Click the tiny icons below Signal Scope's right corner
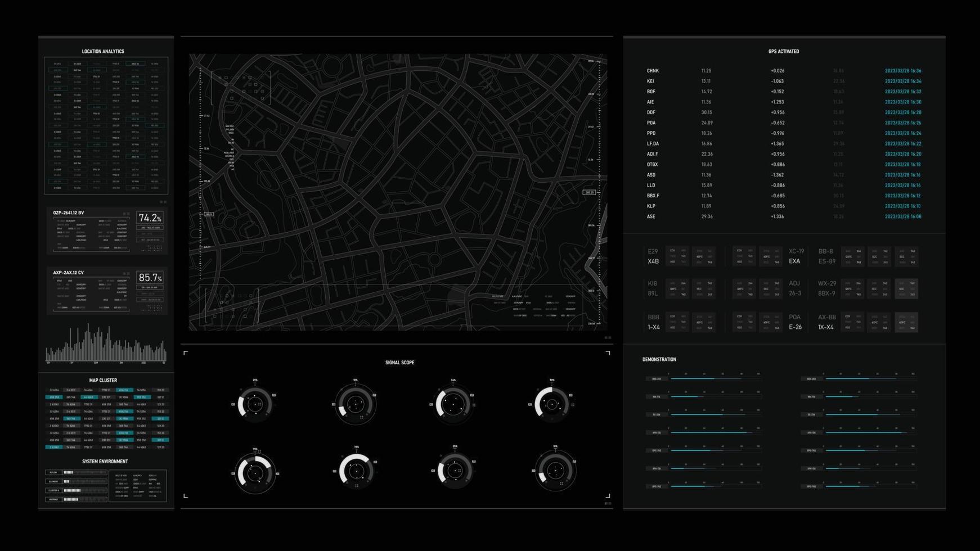This screenshot has height=551, width=980. coord(608,503)
